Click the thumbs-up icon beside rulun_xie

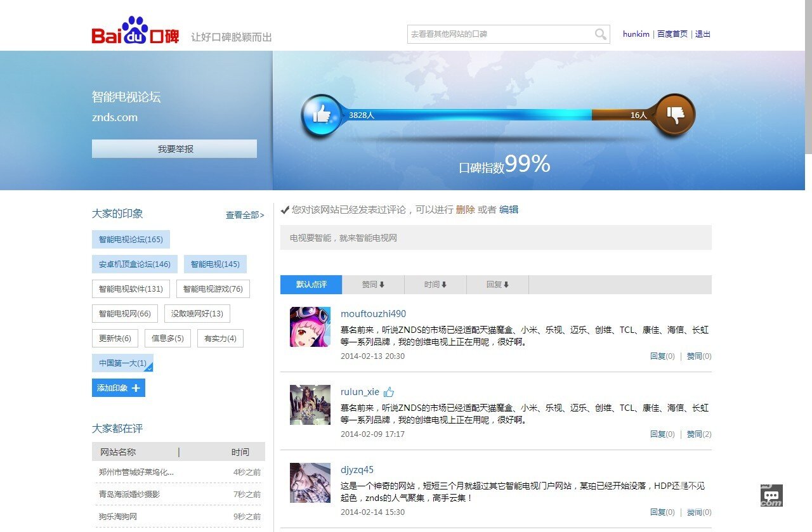389,392
